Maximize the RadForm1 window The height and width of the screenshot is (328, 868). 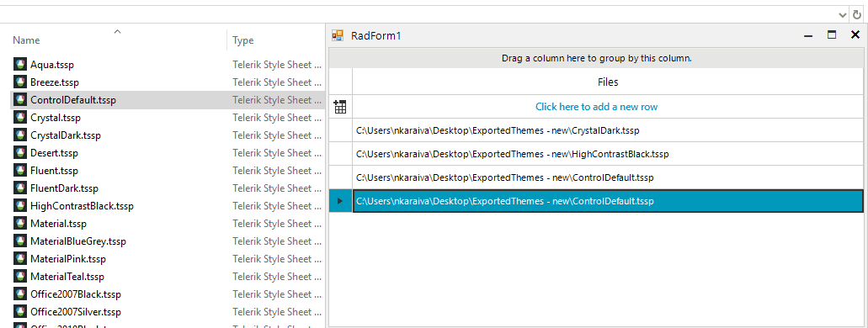click(x=832, y=34)
